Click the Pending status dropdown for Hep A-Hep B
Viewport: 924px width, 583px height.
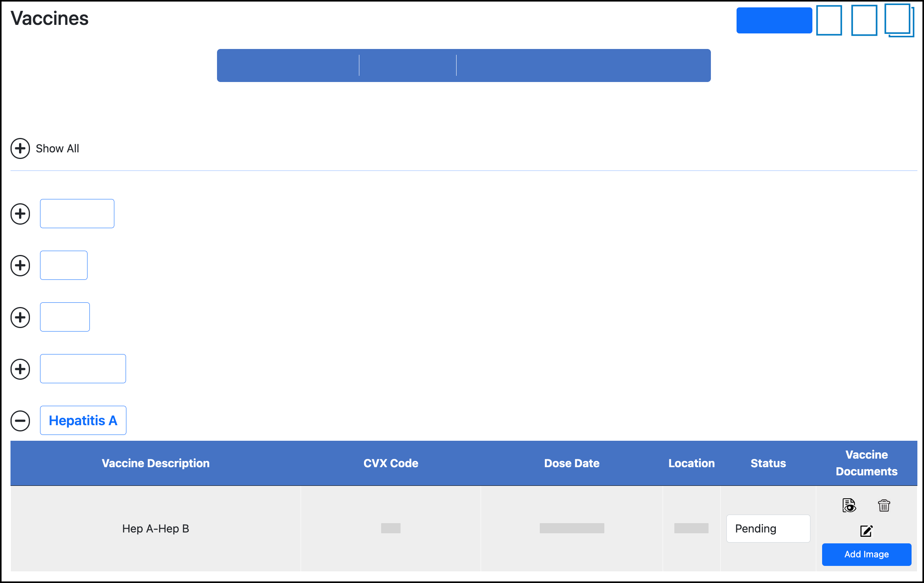pos(769,528)
